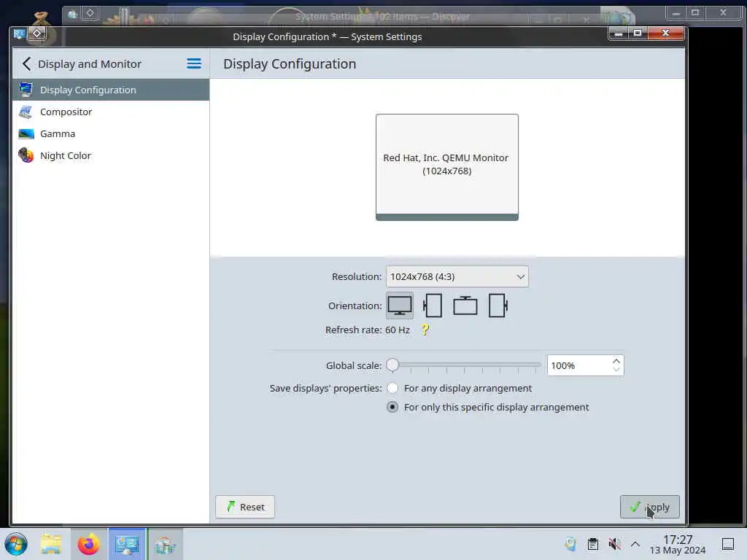The image size is (747, 560).
Task: Click the Reset button
Action: (x=245, y=507)
